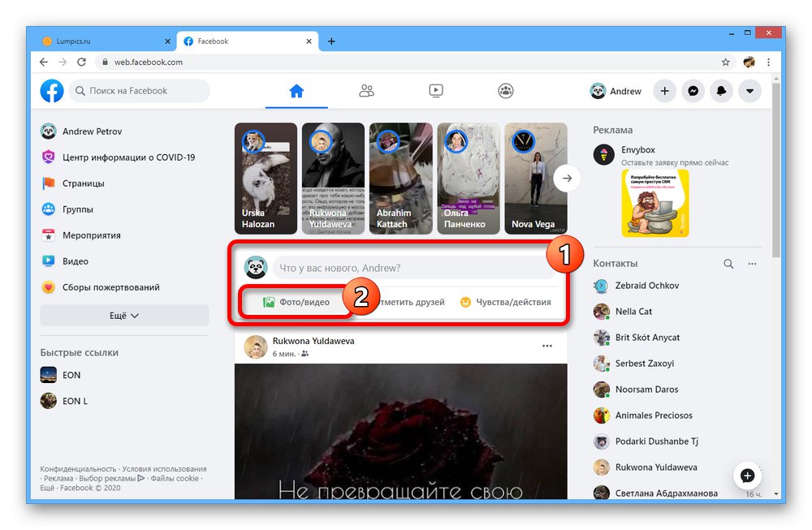The height and width of the screenshot is (530, 812).
Task: Click the Facebook logo icon
Action: pos(52,91)
